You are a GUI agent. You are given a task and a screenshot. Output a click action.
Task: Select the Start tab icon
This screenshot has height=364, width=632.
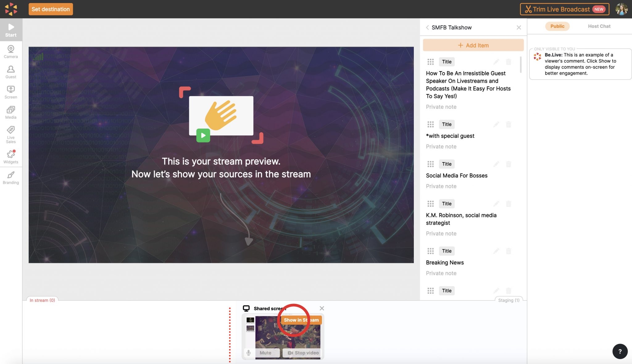click(x=11, y=29)
